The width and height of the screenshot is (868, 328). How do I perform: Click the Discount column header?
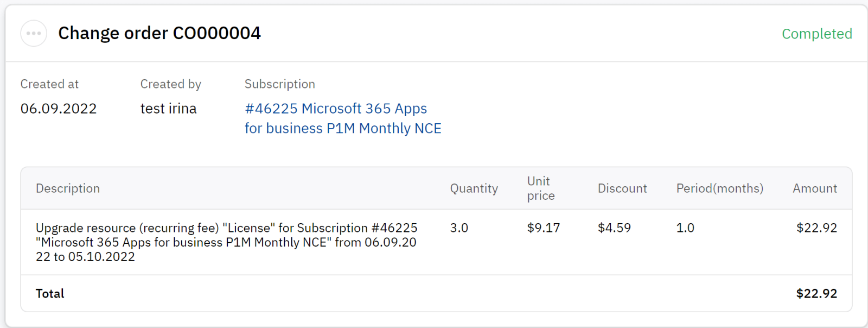[x=622, y=188]
